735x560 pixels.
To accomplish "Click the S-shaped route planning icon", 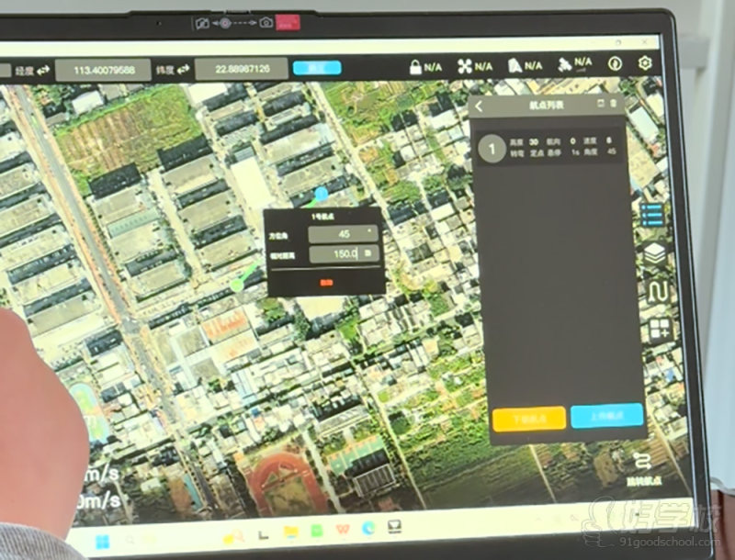I will click(x=657, y=292).
